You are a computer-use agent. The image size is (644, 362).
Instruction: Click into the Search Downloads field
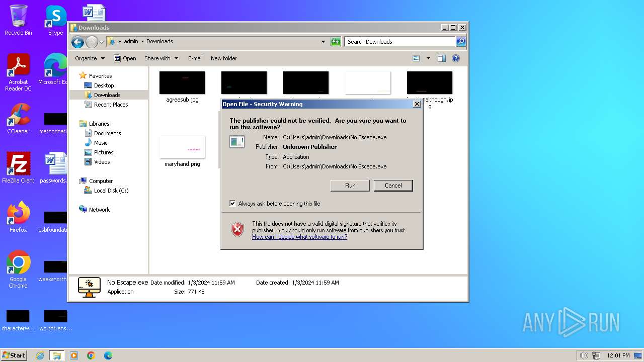400,42
